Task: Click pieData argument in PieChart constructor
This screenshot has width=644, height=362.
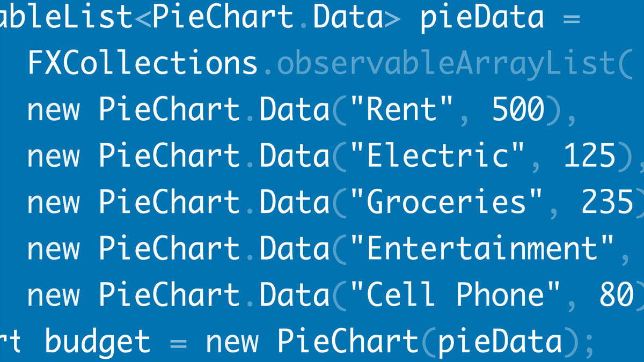Action: tap(500, 342)
